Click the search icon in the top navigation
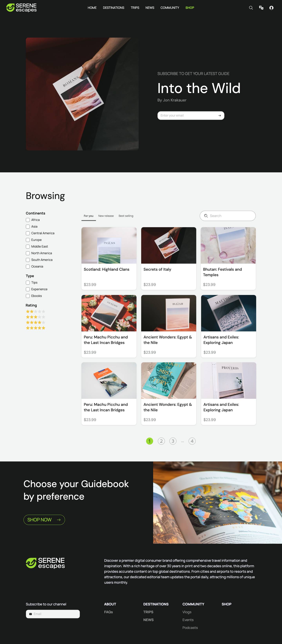This screenshot has height=644, width=282. (251, 8)
